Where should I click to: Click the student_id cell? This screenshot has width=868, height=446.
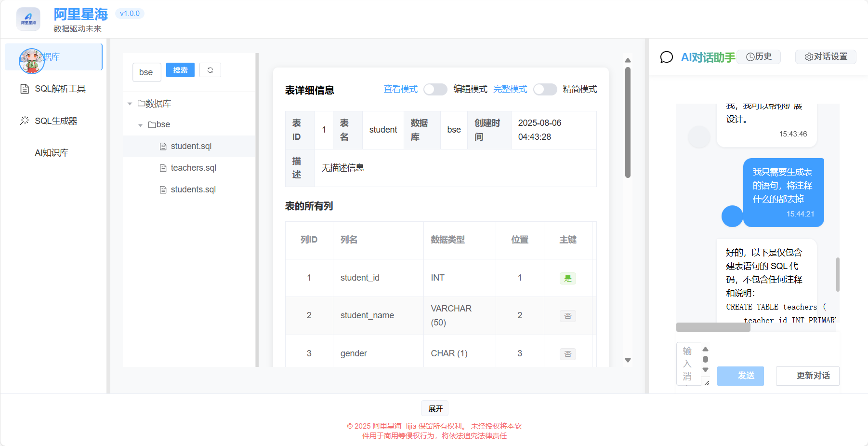378,278
